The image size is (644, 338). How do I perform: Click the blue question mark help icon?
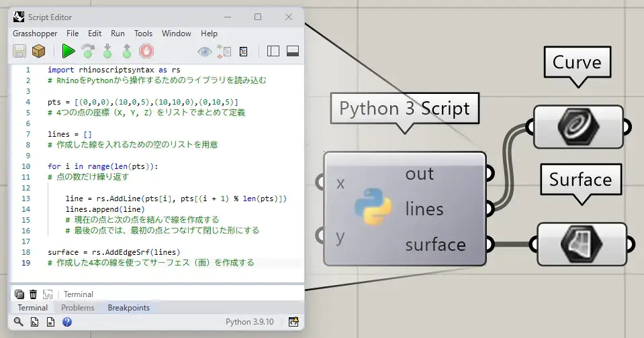click(67, 322)
